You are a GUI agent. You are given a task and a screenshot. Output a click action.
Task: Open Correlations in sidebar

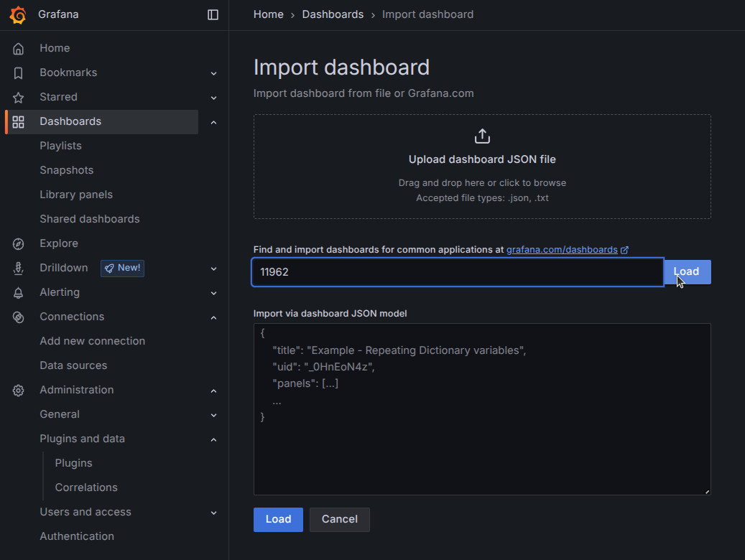tap(86, 487)
